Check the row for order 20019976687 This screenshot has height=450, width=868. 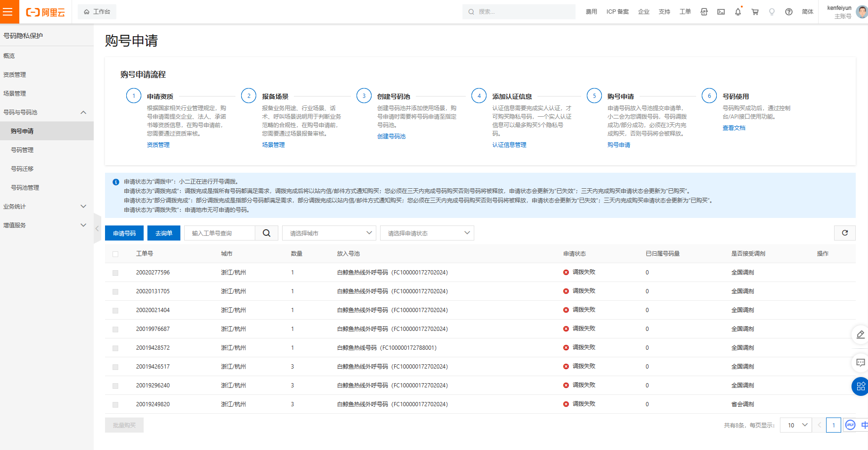click(x=115, y=329)
